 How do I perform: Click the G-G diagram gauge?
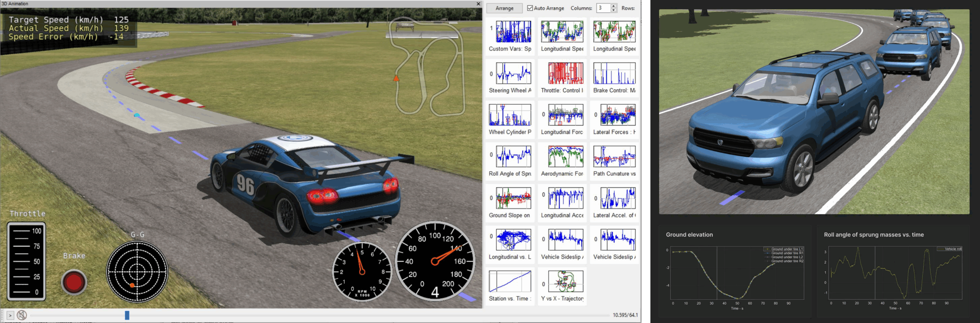pos(137,272)
